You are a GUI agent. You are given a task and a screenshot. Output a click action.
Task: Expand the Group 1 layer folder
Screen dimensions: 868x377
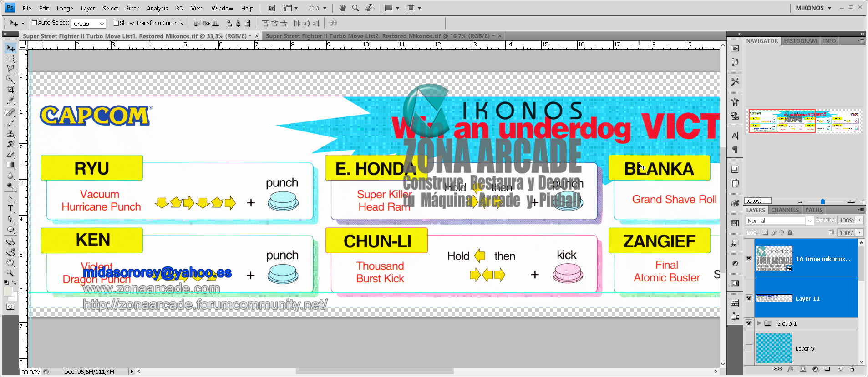pos(759,323)
